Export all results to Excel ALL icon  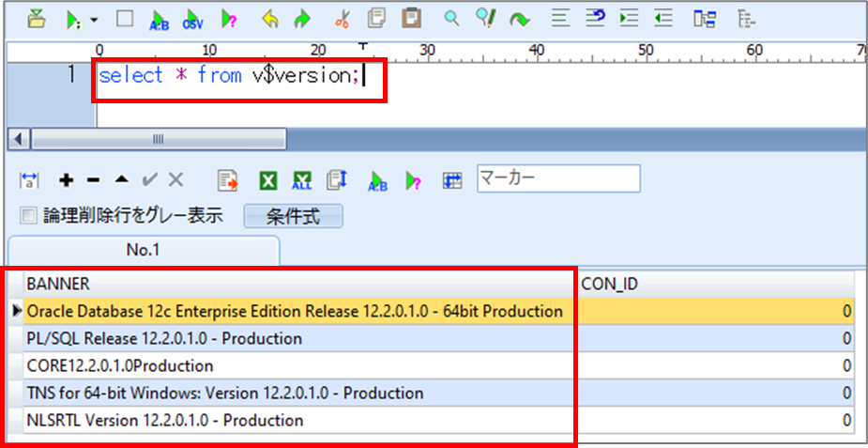(302, 180)
